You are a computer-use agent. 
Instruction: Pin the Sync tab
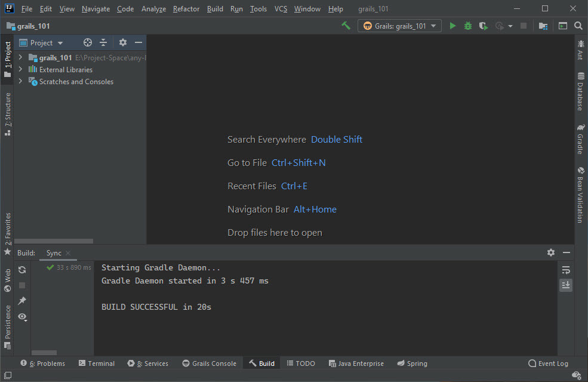(x=22, y=301)
